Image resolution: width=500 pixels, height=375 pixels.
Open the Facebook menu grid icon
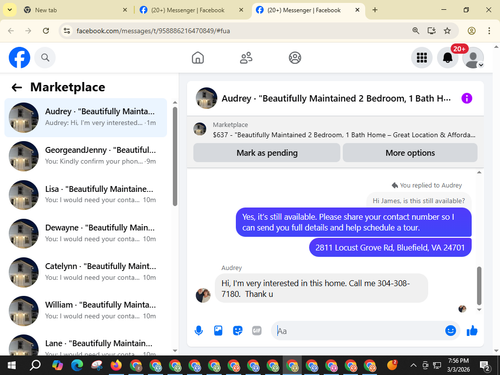click(422, 58)
